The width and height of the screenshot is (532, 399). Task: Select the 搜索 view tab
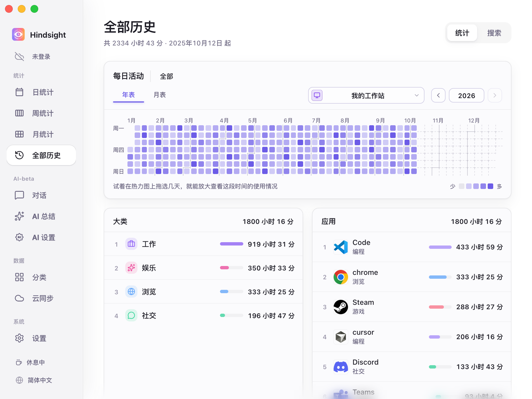pyautogui.click(x=494, y=33)
